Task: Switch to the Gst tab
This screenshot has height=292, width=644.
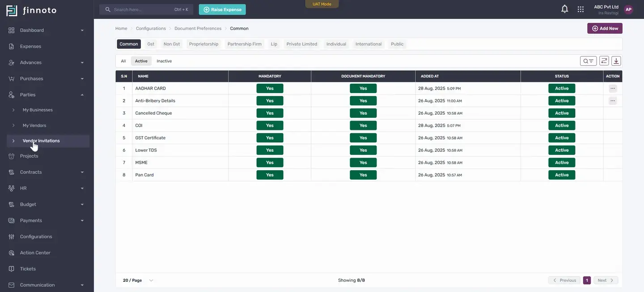Action: pyautogui.click(x=151, y=44)
